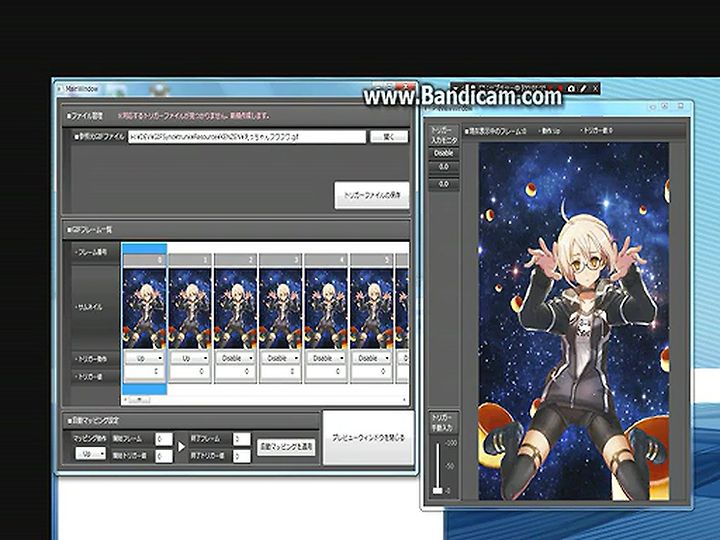Click the Disable status in trigger input monitor
The image size is (720, 540).
pyautogui.click(x=444, y=153)
